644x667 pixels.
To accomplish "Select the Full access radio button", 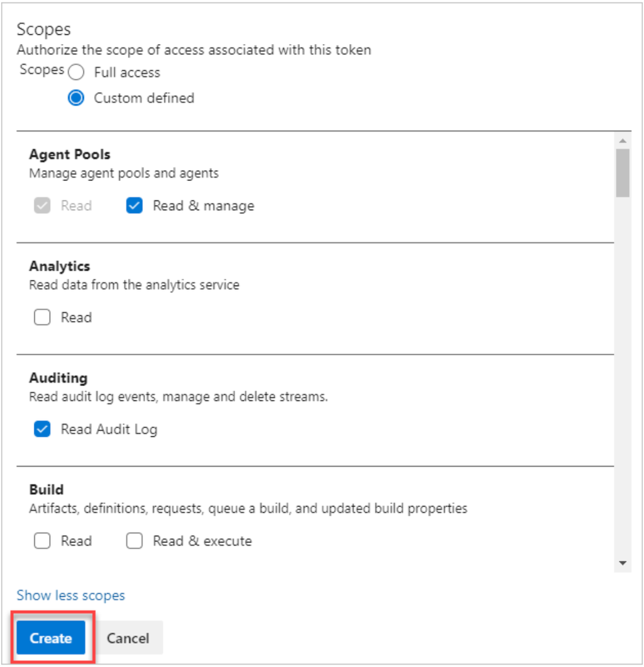I will (x=77, y=72).
